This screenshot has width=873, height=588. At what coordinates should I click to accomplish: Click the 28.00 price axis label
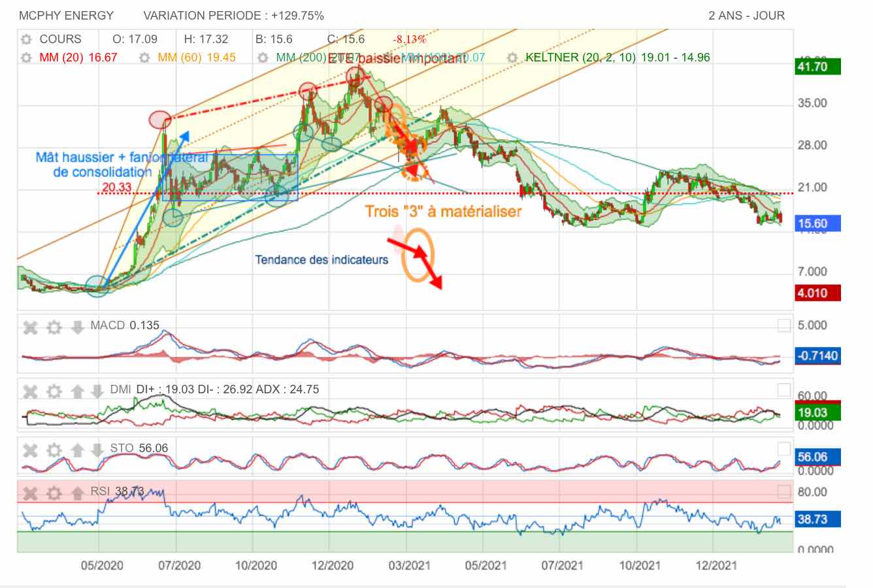coord(812,145)
